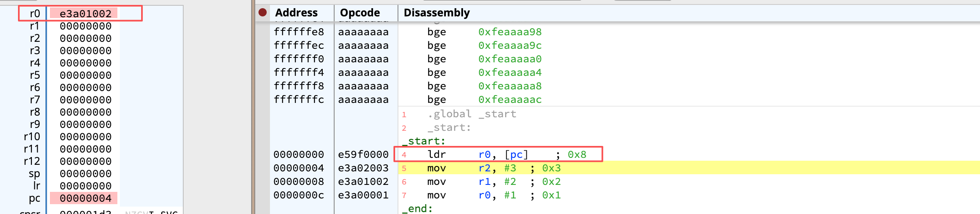Select the lr register value

tap(85, 186)
